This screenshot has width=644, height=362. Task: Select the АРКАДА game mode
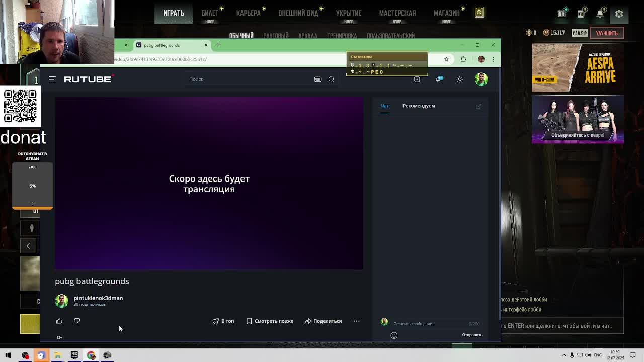click(x=308, y=36)
